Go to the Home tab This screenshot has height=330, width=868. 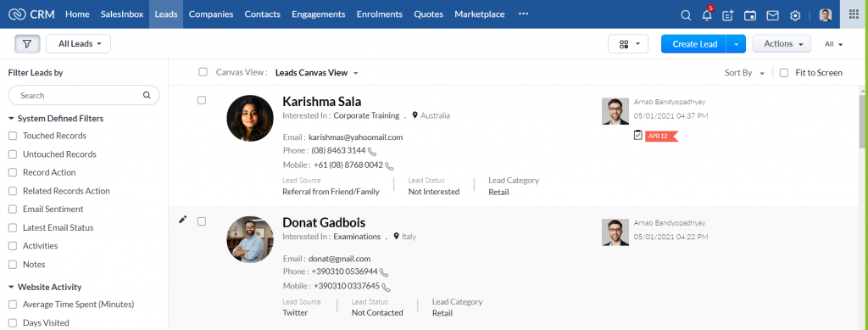77,14
